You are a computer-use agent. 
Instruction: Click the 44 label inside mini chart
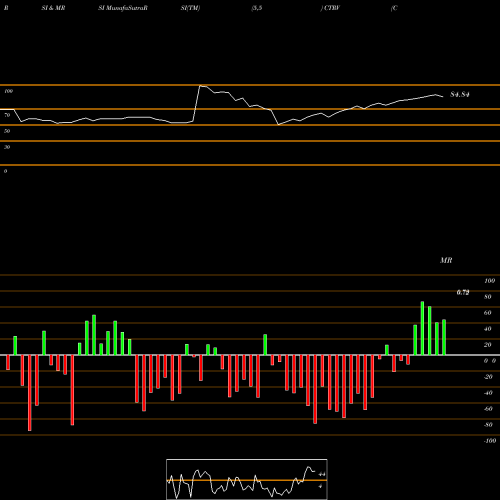(x=322, y=474)
